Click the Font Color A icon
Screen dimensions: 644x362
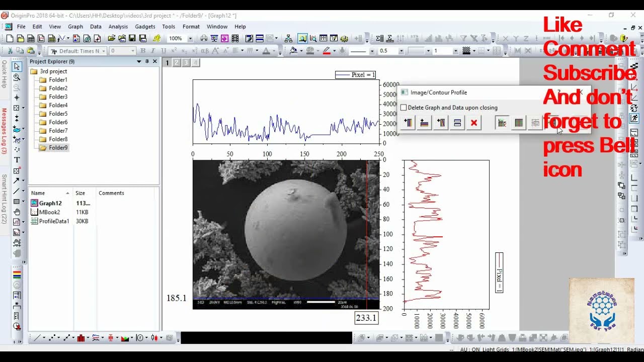point(266,51)
